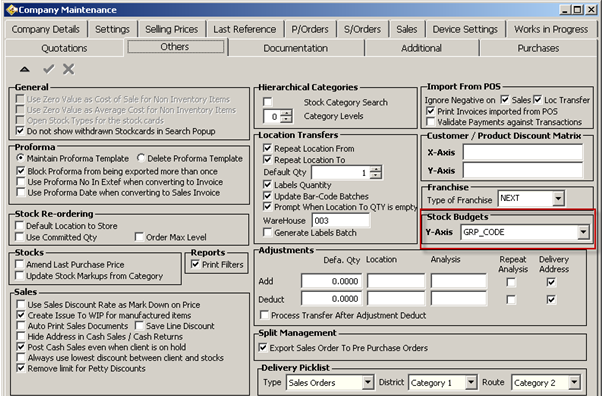Toggle Remove limit for Petty Discounts
The height and width of the screenshot is (396, 602).
click(21, 368)
